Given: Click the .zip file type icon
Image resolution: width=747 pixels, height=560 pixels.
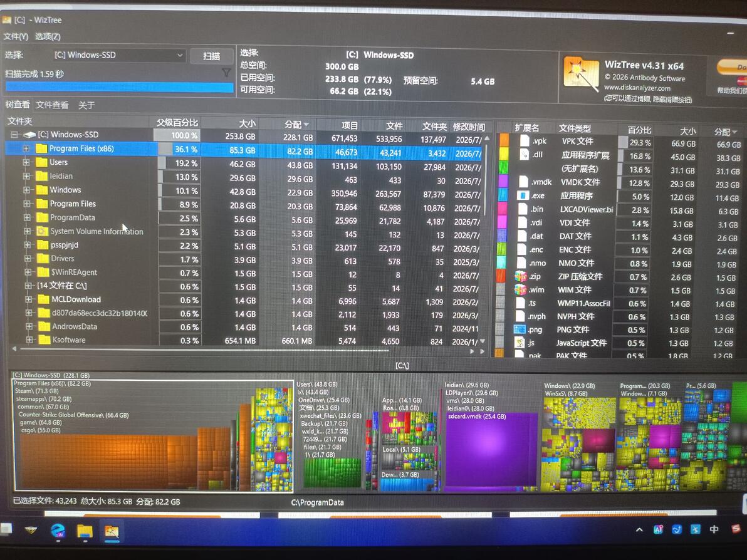Looking at the screenshot, I should [521, 276].
